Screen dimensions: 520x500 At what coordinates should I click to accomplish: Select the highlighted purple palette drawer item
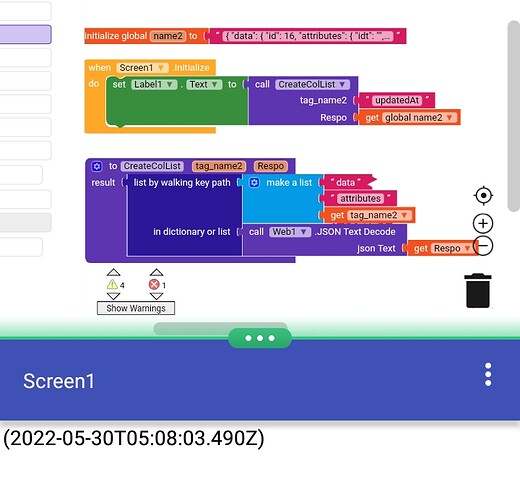25,34
